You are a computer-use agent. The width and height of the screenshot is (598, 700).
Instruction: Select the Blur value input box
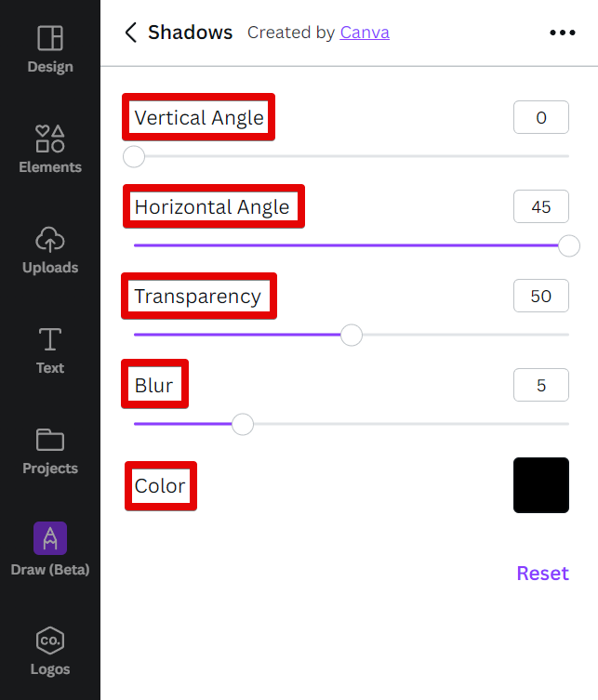[541, 385]
